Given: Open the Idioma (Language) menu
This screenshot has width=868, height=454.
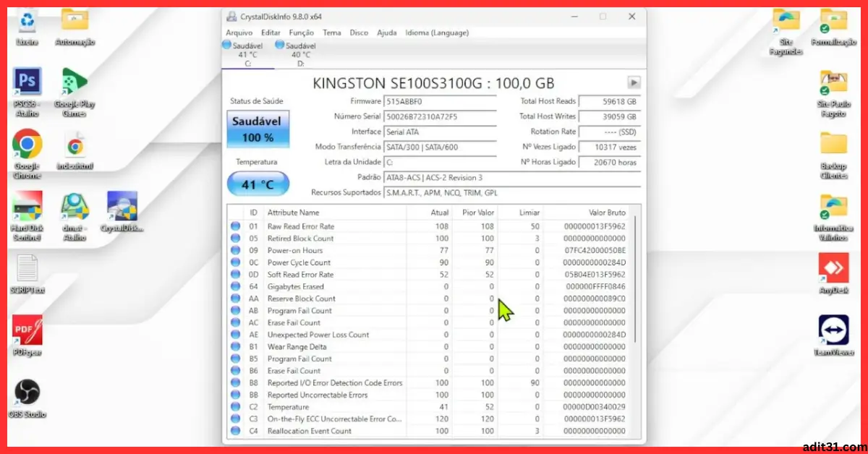Looking at the screenshot, I should coord(437,33).
